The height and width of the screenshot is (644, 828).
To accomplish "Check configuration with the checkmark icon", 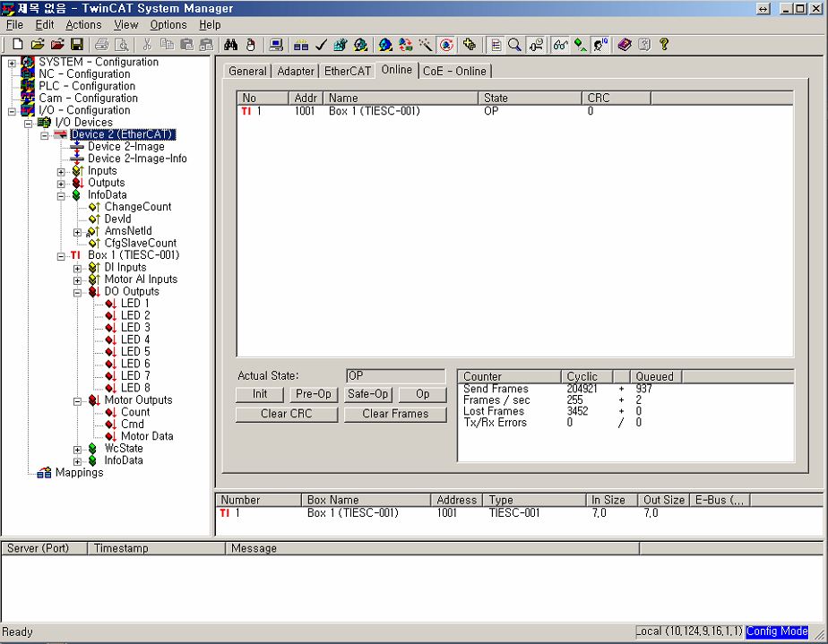I will coord(321,45).
